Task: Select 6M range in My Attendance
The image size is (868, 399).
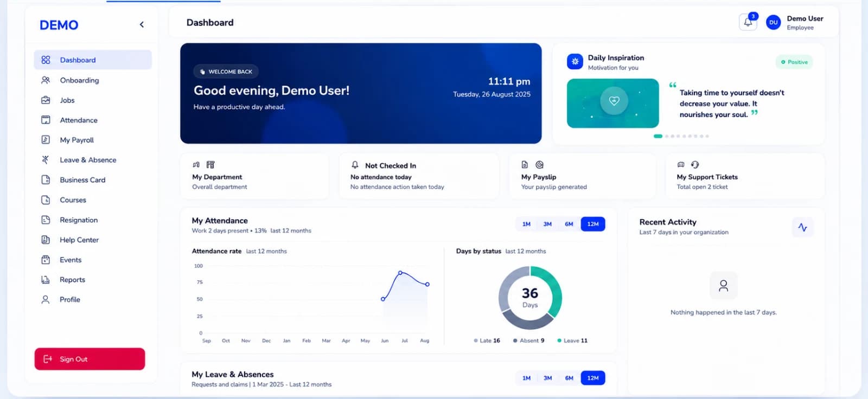Action: pyautogui.click(x=569, y=224)
